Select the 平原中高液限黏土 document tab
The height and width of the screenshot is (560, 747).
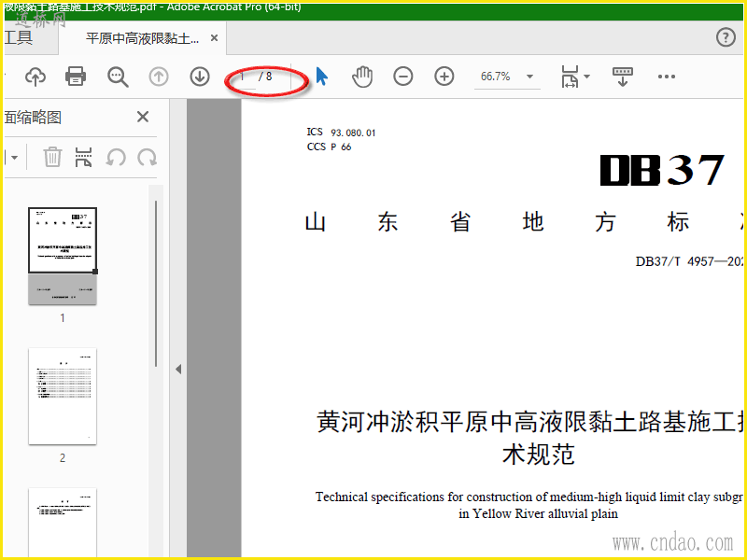click(143, 38)
